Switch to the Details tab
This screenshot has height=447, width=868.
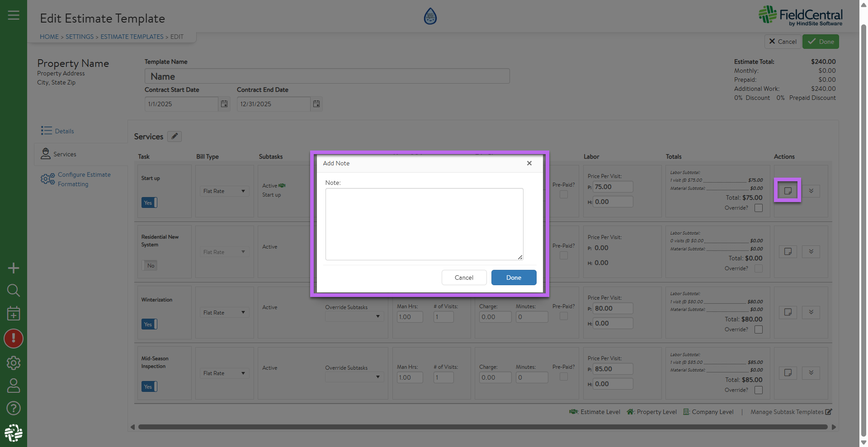click(x=64, y=131)
